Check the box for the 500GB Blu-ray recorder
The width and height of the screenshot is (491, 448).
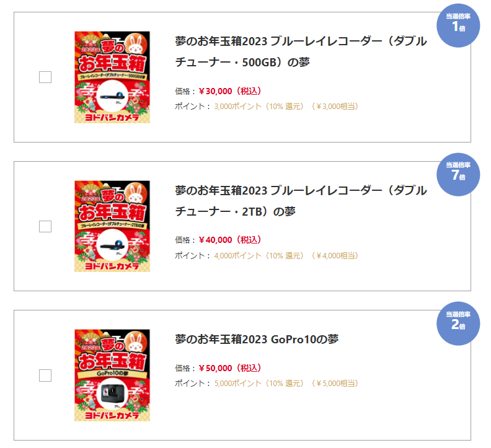point(45,77)
